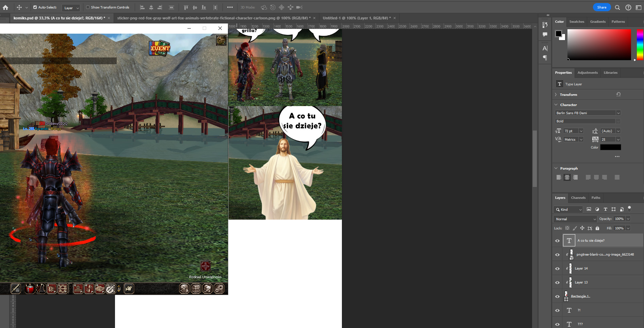
Task: Collapse the Paragraph section
Action: [x=556, y=168]
